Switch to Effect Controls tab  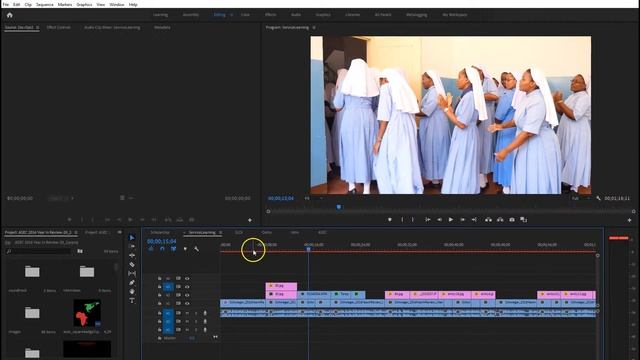pos(58,27)
